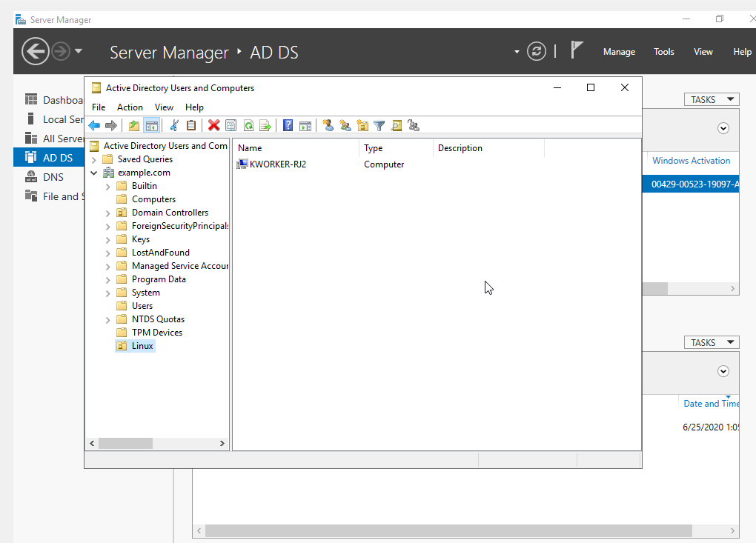The width and height of the screenshot is (756, 543).
Task: Expand the NTDS Quotas node
Action: (x=108, y=320)
